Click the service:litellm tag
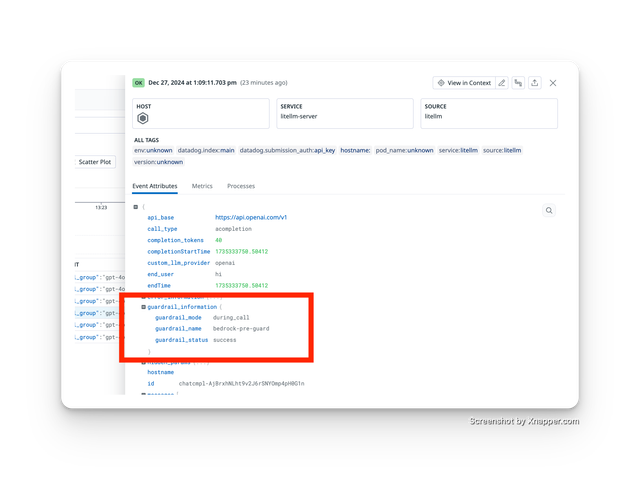The image size is (640, 487). point(460,150)
